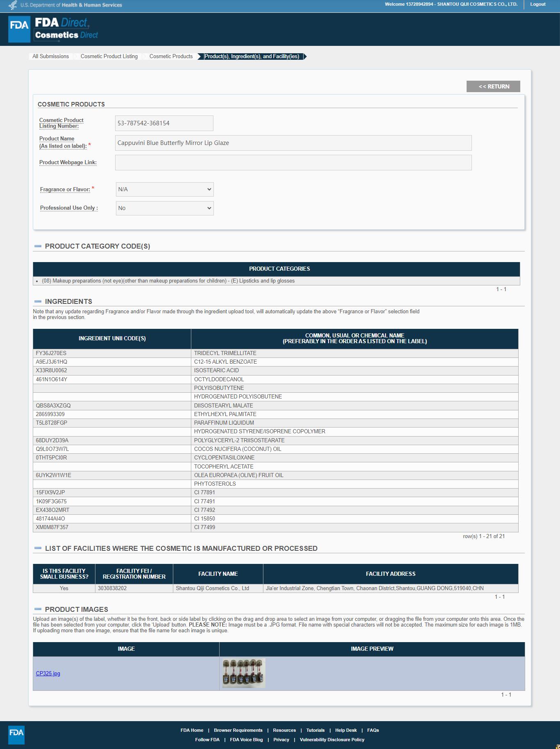Open Vulnerability Disclosure Policy link

(x=332, y=740)
